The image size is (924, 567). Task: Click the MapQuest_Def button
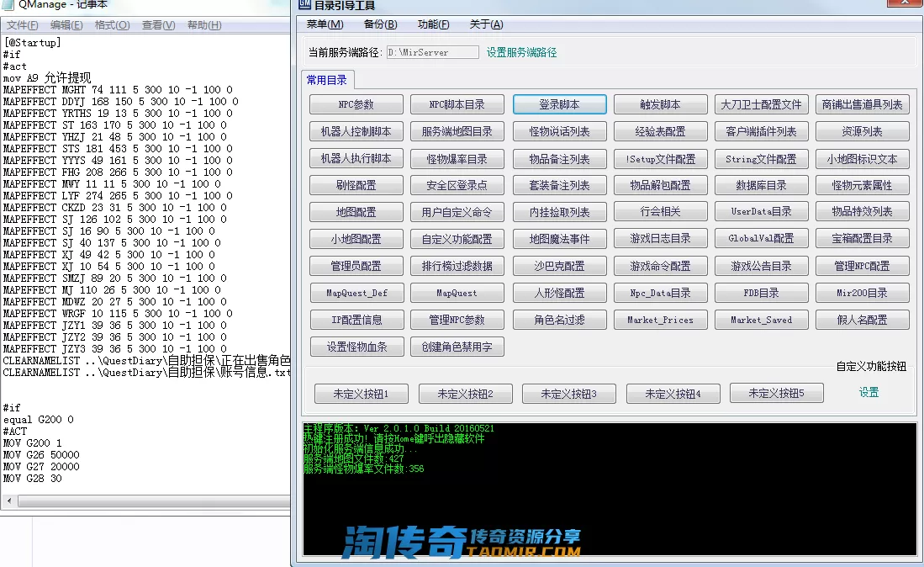pyautogui.click(x=356, y=293)
